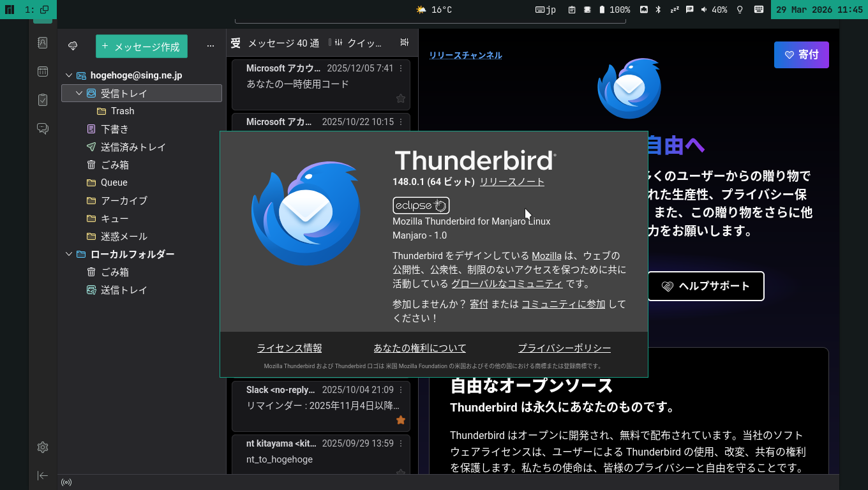The image size is (868, 490).
Task: Unstar the Slack reminder message
Action: click(x=400, y=420)
